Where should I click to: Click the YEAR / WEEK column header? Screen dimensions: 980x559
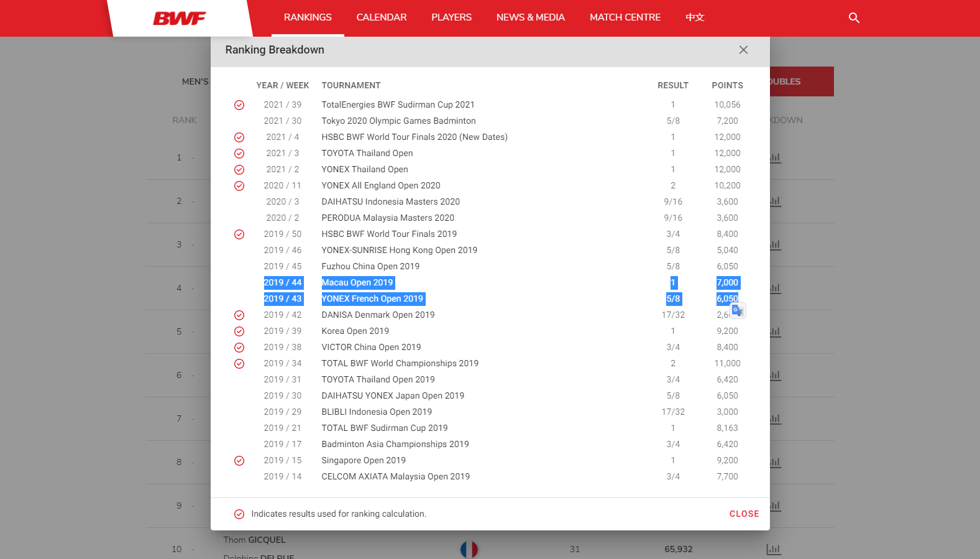click(x=283, y=85)
